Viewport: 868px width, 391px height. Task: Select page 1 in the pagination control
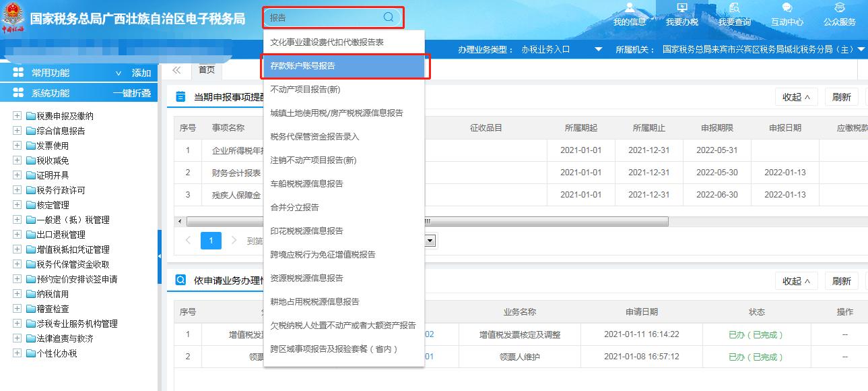point(211,240)
